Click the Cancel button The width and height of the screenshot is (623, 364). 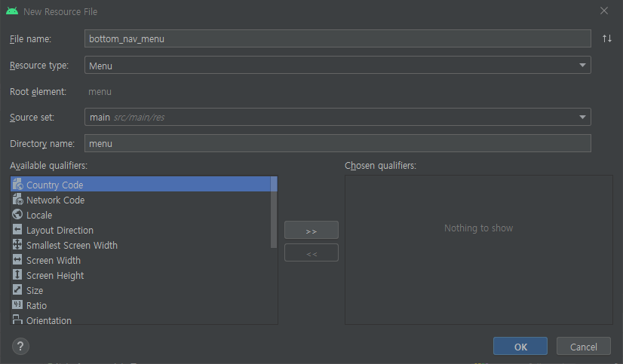(584, 346)
